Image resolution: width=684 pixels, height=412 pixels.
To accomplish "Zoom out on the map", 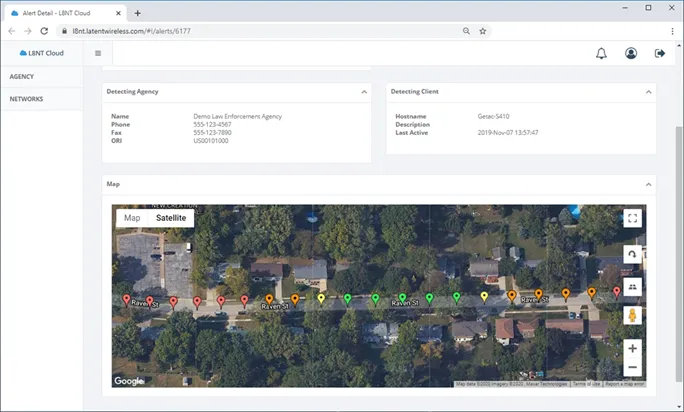I will 632,367.
